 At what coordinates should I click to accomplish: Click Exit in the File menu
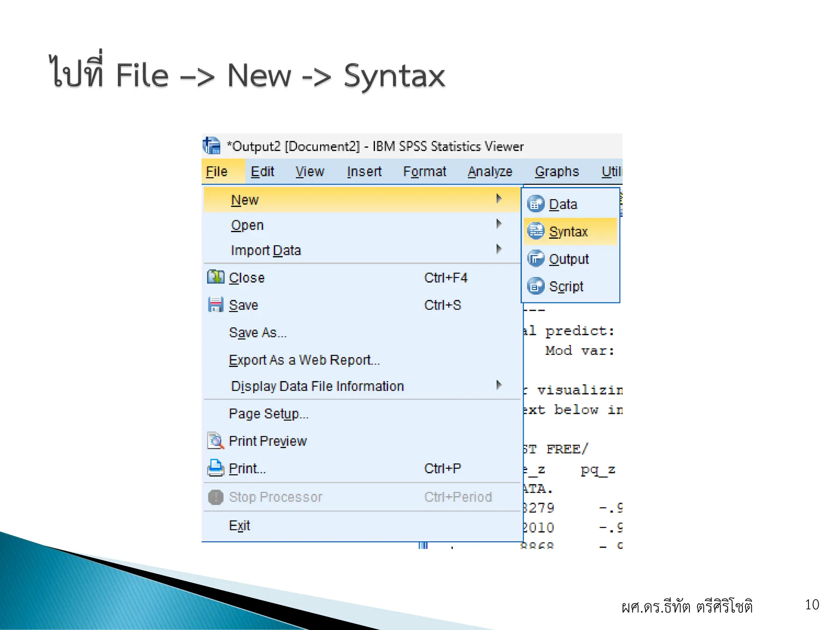(x=239, y=526)
